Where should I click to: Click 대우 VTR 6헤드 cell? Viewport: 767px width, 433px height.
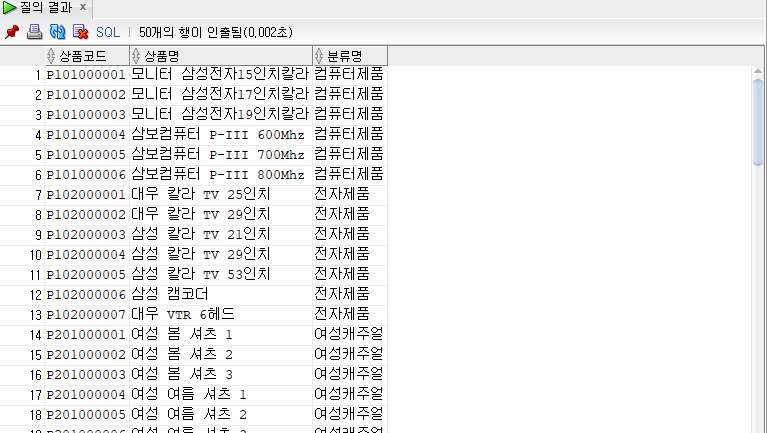tap(221, 315)
